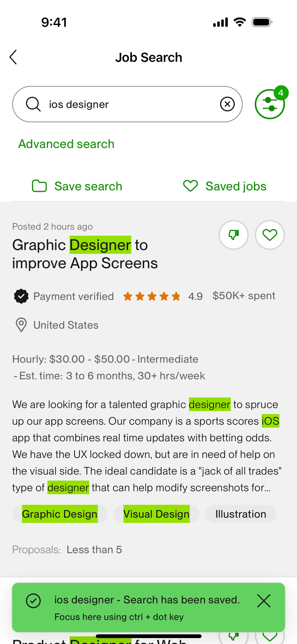Screen dimensions: 297x644
Task: Select the Illustration skill tag
Action: click(241, 514)
